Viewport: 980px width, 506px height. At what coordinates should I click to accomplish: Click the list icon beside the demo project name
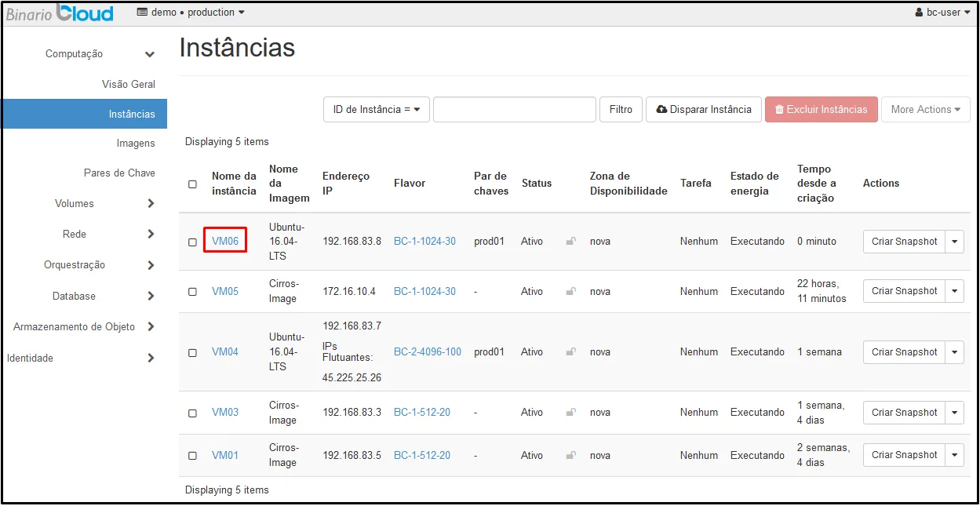click(143, 12)
